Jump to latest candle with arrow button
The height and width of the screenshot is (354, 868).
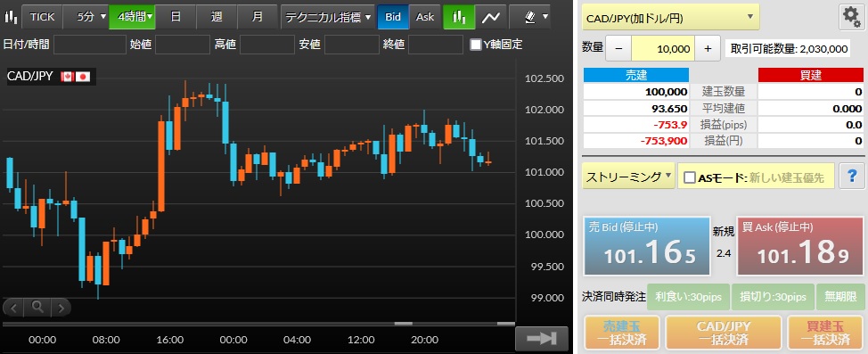tap(542, 338)
